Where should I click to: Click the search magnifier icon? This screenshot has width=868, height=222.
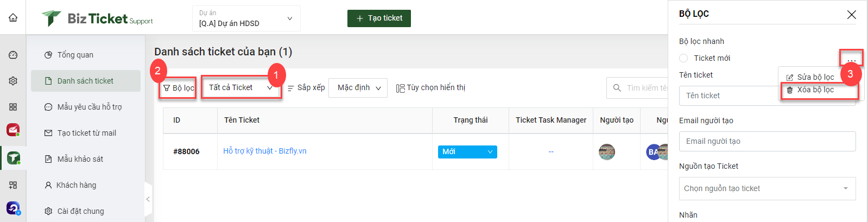click(x=617, y=88)
